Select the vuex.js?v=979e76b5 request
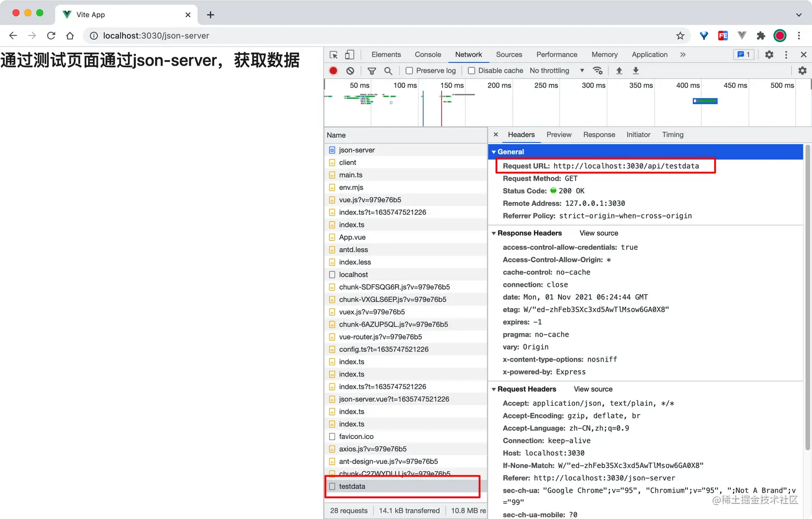 pos(405,312)
